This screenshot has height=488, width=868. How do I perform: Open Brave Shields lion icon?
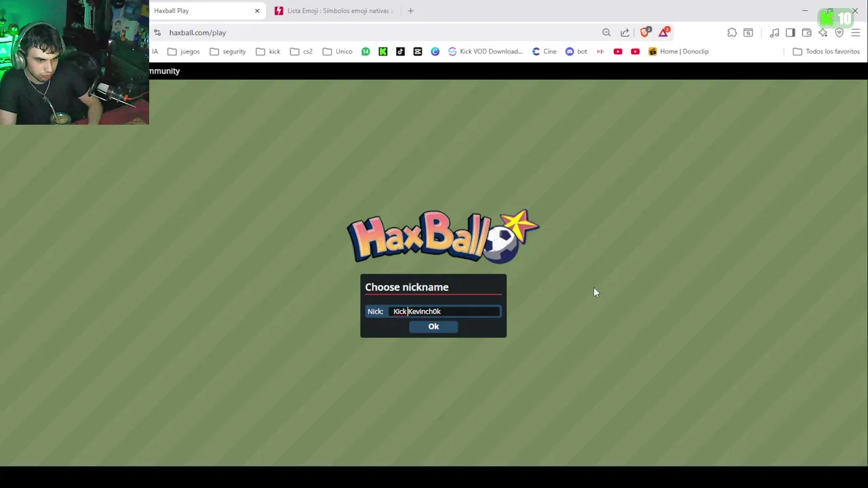[645, 32]
